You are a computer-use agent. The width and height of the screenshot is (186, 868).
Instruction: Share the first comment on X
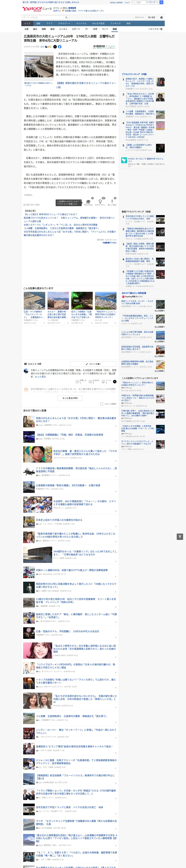114,381
